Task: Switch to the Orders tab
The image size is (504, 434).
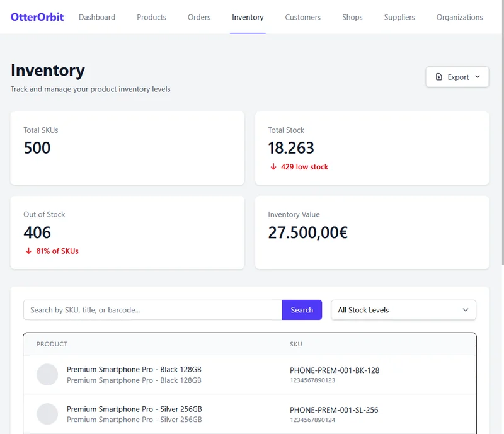Action: click(199, 17)
